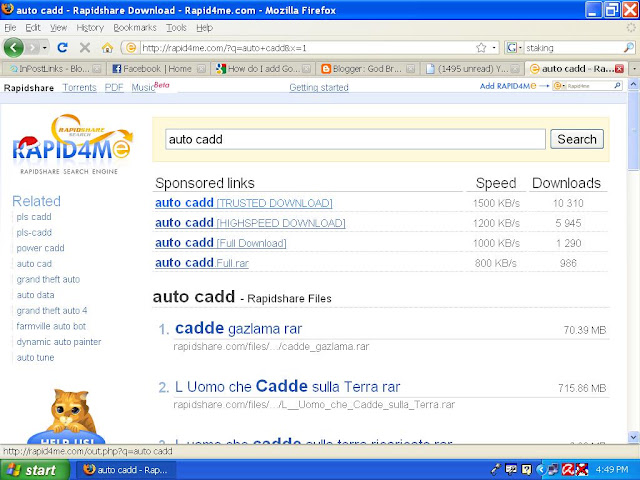Click the vertical scrollbar thumb
This screenshot has height=480, width=640.
[x=633, y=131]
